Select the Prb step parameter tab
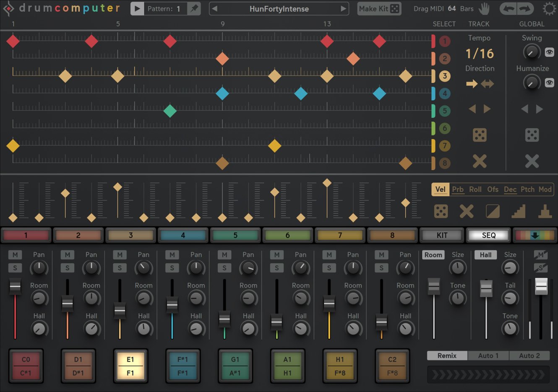The image size is (558, 392). coord(458,190)
